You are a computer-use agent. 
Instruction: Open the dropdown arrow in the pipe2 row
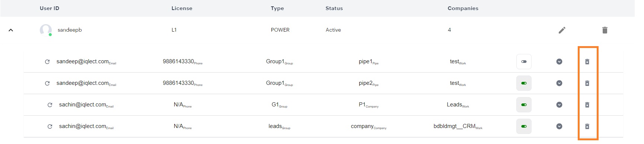tap(559, 83)
